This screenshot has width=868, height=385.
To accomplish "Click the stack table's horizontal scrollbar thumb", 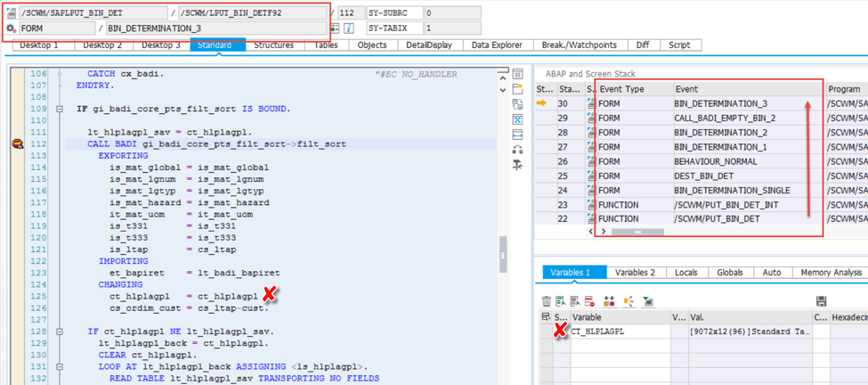I will [x=637, y=231].
